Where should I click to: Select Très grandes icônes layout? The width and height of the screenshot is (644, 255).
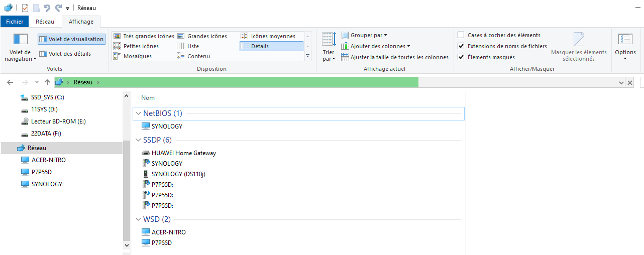(x=144, y=36)
